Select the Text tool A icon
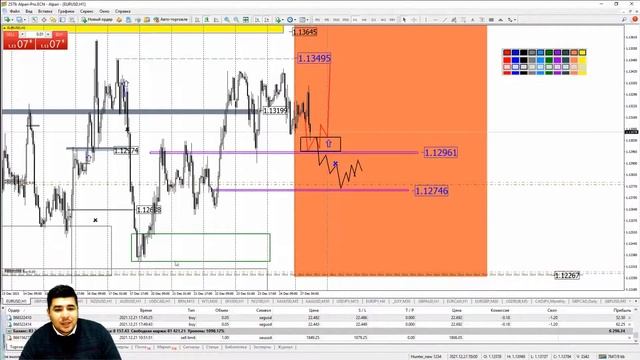The image size is (640, 360). coord(473,20)
